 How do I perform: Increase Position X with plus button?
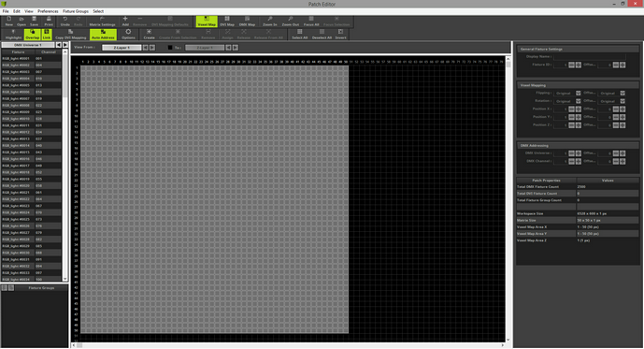pos(579,109)
